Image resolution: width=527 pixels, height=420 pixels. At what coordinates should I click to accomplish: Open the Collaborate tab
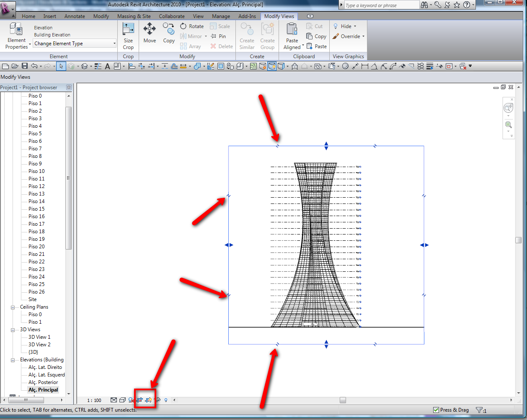(x=172, y=16)
